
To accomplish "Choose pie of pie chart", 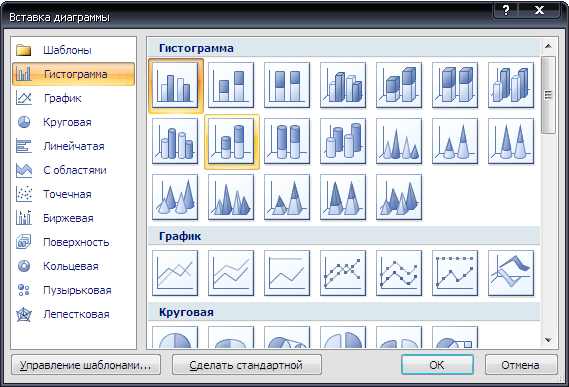I will click(x=287, y=337).
